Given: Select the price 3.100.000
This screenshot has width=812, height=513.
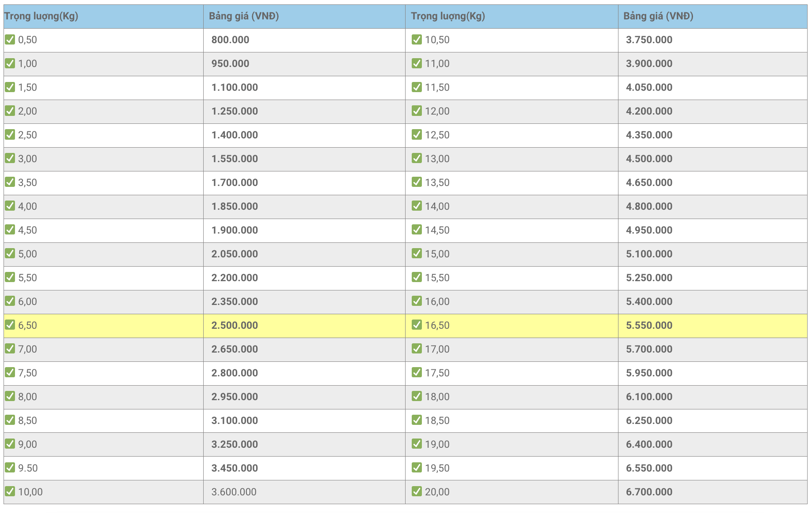Looking at the screenshot, I should pos(235,420).
